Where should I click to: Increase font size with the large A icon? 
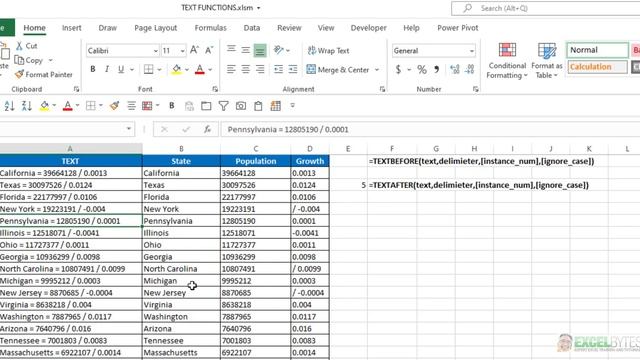(194, 50)
